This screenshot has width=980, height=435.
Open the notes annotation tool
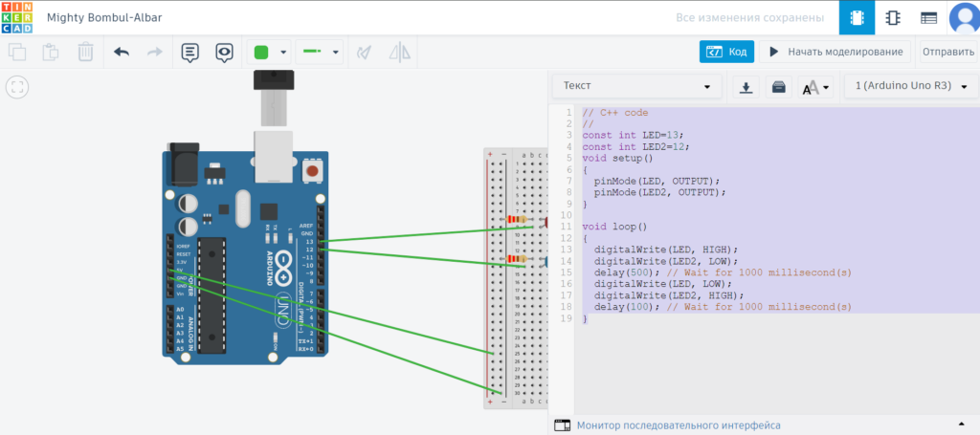click(190, 53)
